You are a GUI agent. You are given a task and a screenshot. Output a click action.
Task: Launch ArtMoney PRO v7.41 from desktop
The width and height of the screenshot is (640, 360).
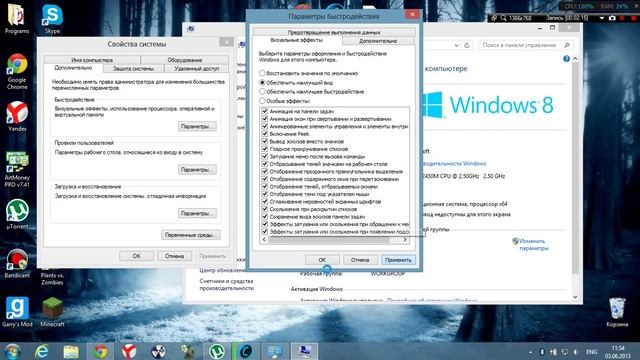point(17,169)
